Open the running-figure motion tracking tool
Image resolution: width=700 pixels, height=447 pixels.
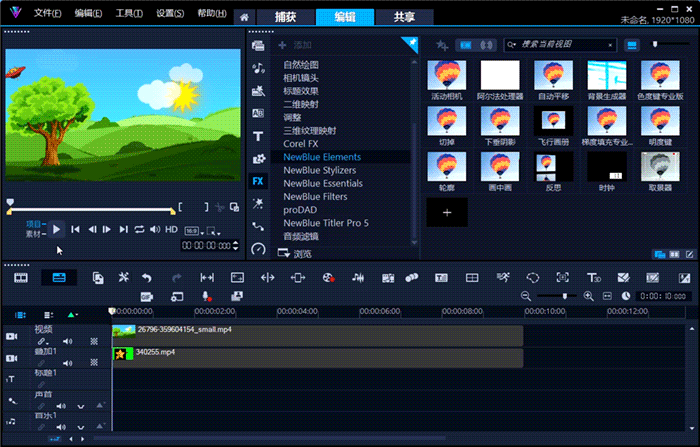tap(503, 278)
